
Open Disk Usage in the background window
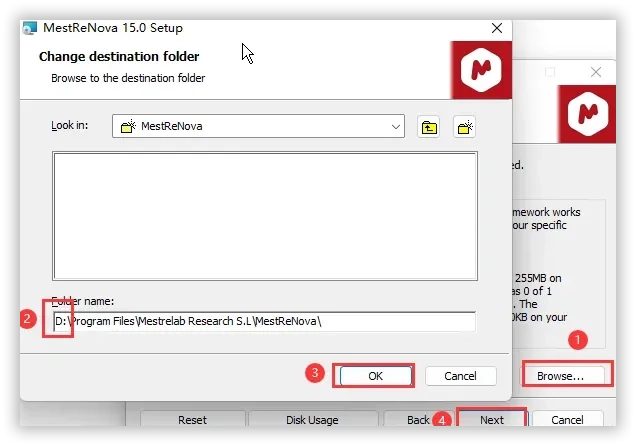click(312, 419)
